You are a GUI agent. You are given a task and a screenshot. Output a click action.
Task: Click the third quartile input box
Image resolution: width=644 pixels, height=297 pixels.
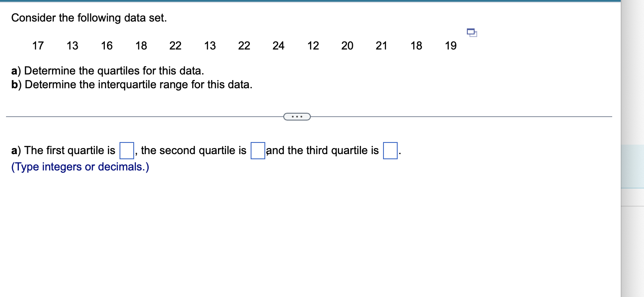coord(389,150)
